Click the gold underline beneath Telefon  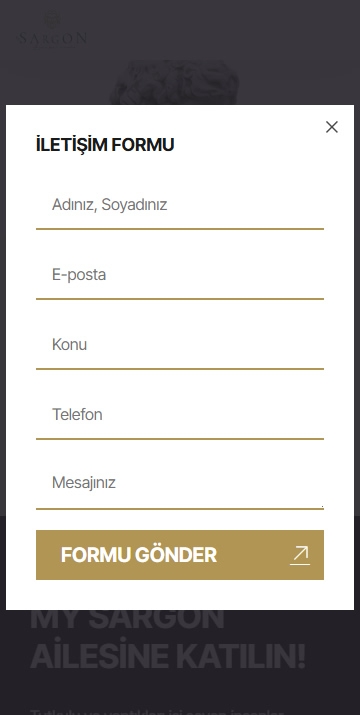pos(180,439)
